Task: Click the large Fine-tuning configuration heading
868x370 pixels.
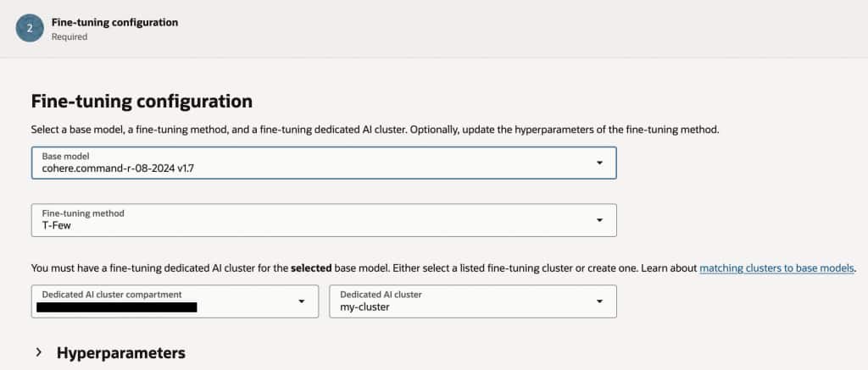Action: (x=142, y=102)
